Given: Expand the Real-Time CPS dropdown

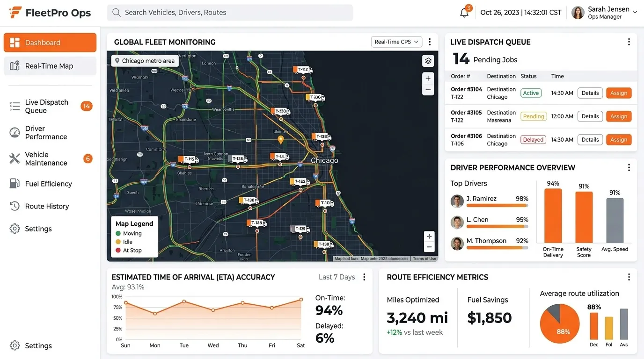Looking at the screenshot, I should 397,42.
